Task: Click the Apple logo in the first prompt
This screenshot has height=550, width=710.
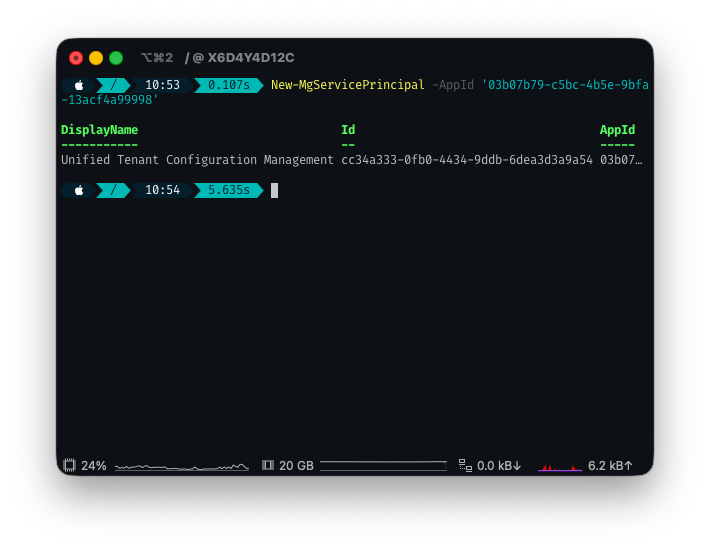Action: click(79, 85)
